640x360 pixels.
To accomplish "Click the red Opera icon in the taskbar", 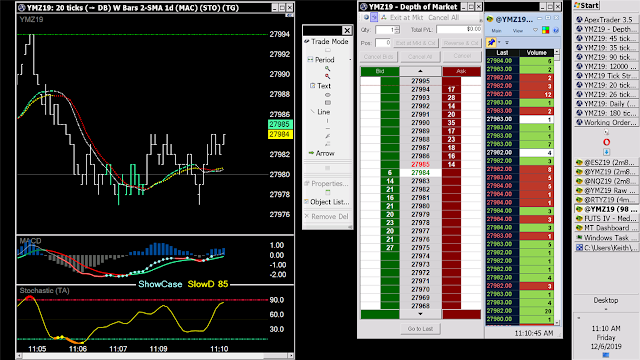I will tap(607, 142).
